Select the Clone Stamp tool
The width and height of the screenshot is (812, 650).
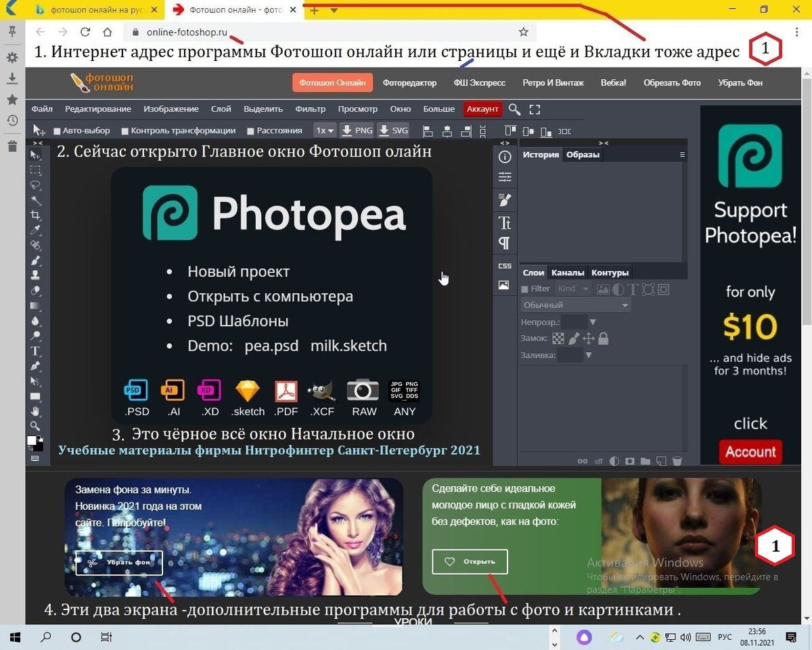(36, 276)
